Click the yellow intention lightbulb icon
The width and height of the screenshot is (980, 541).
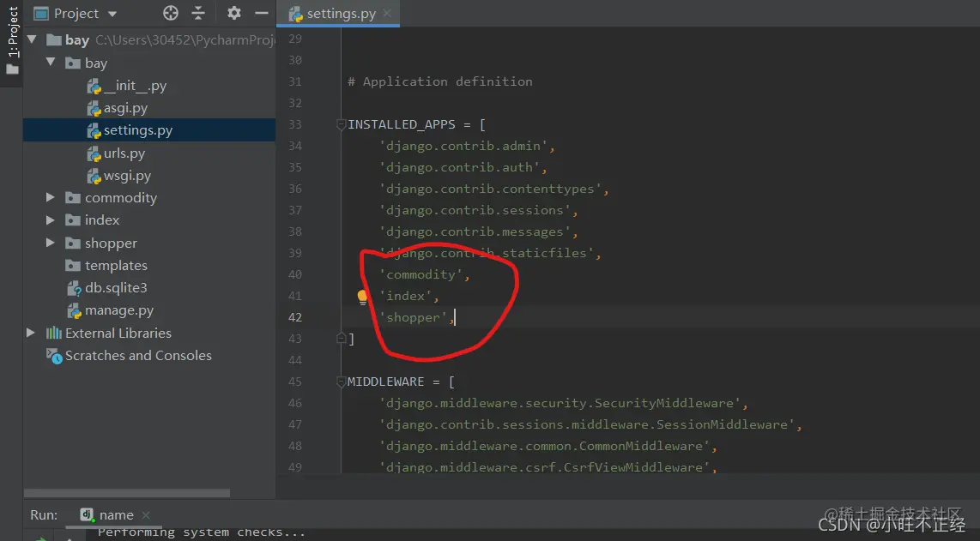(362, 298)
